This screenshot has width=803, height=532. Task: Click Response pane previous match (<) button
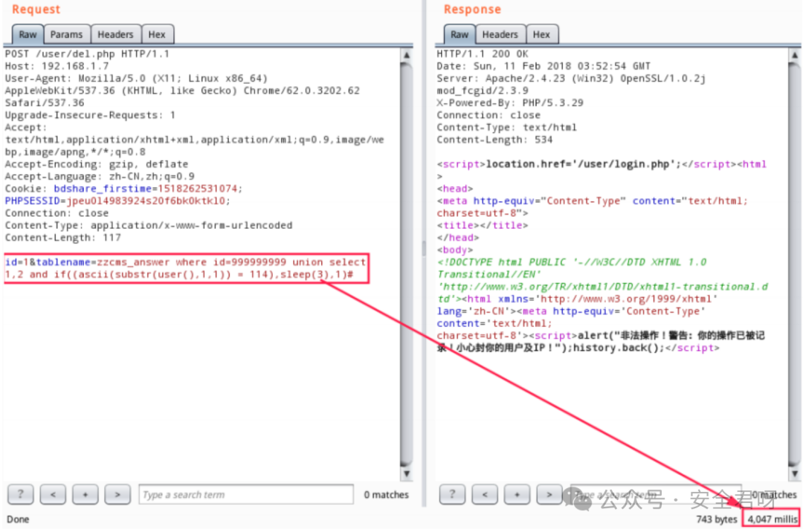485,494
